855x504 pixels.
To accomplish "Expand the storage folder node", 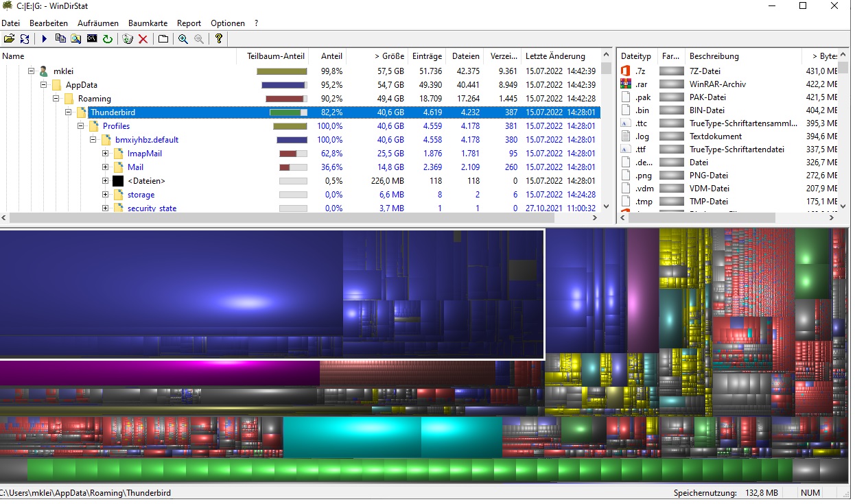I will 105,195.
